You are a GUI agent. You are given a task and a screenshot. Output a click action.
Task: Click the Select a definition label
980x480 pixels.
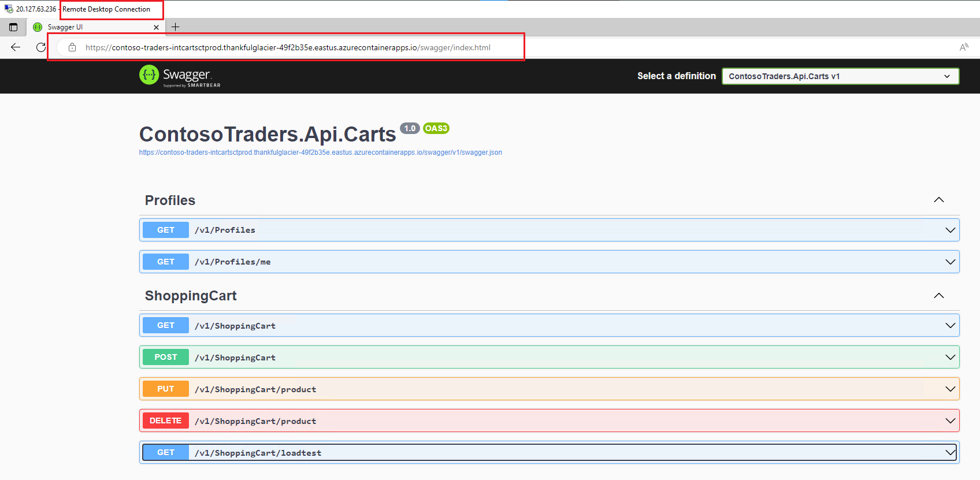pyautogui.click(x=677, y=76)
